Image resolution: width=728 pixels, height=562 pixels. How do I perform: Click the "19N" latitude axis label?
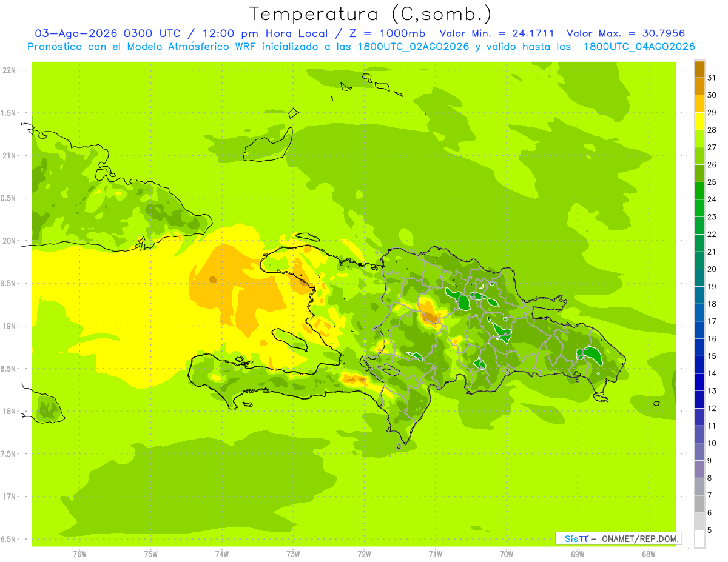[10, 326]
